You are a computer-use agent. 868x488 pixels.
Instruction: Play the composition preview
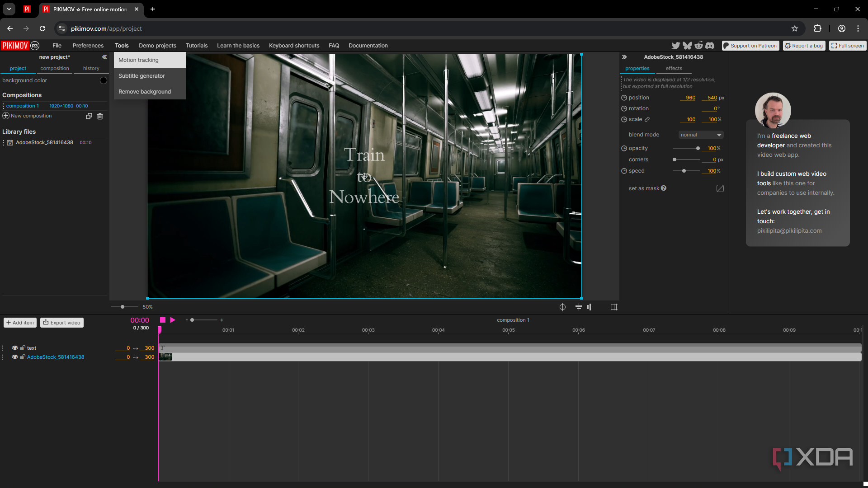coord(173,320)
